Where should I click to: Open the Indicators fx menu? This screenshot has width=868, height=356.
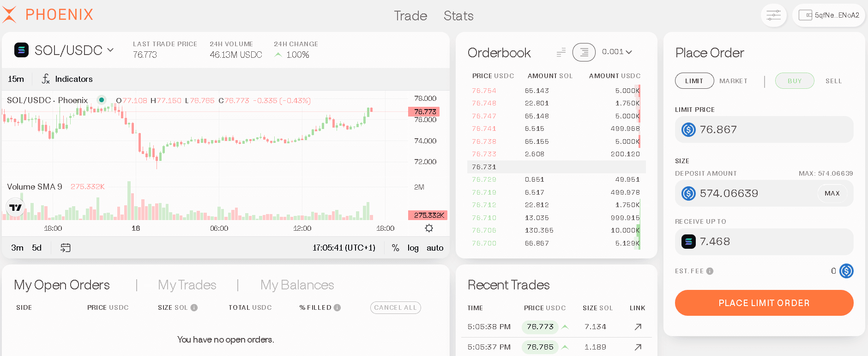67,79
